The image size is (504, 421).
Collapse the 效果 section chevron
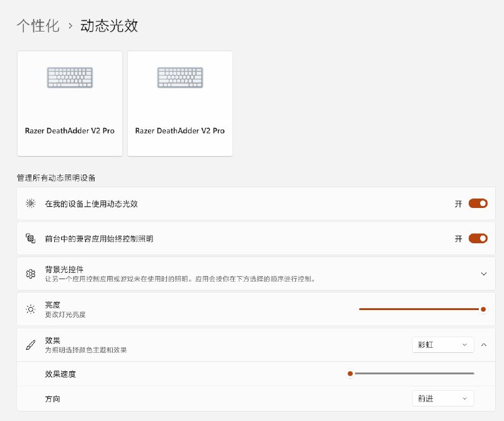[x=484, y=345]
